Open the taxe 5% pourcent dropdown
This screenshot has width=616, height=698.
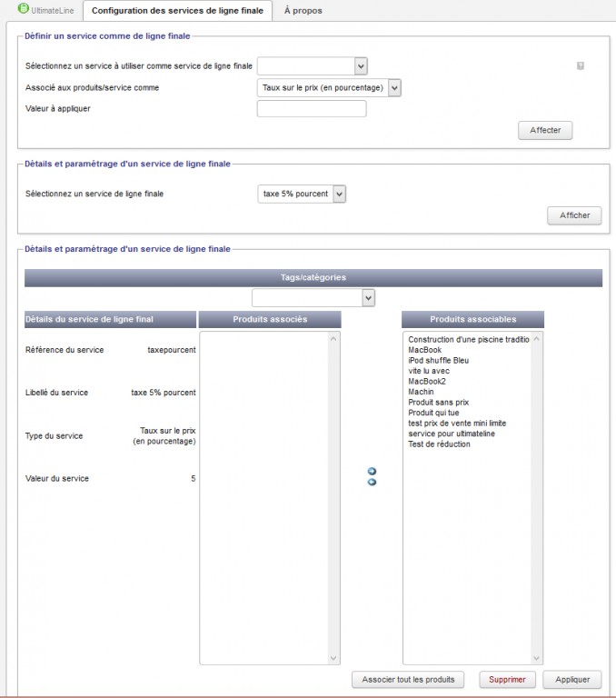pos(302,194)
